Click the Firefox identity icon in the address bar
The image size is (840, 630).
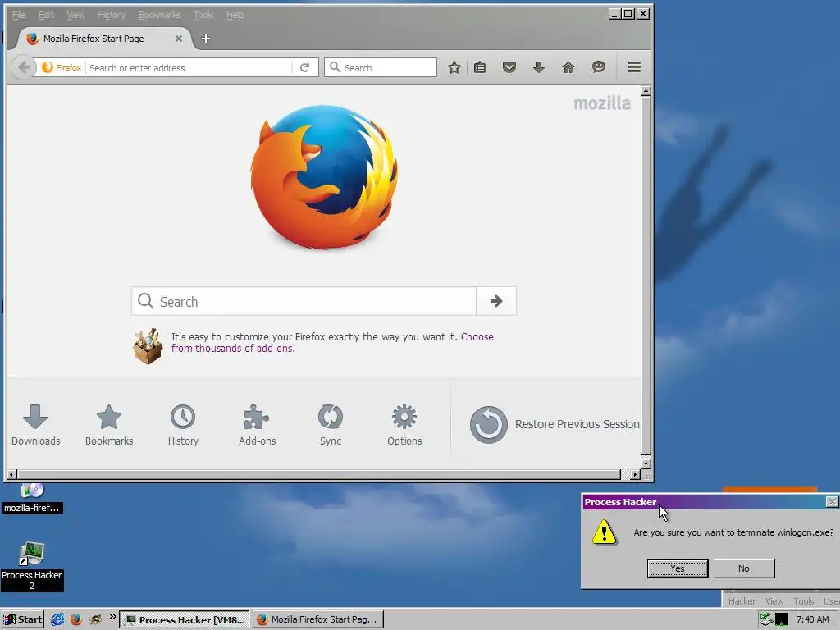click(x=62, y=67)
